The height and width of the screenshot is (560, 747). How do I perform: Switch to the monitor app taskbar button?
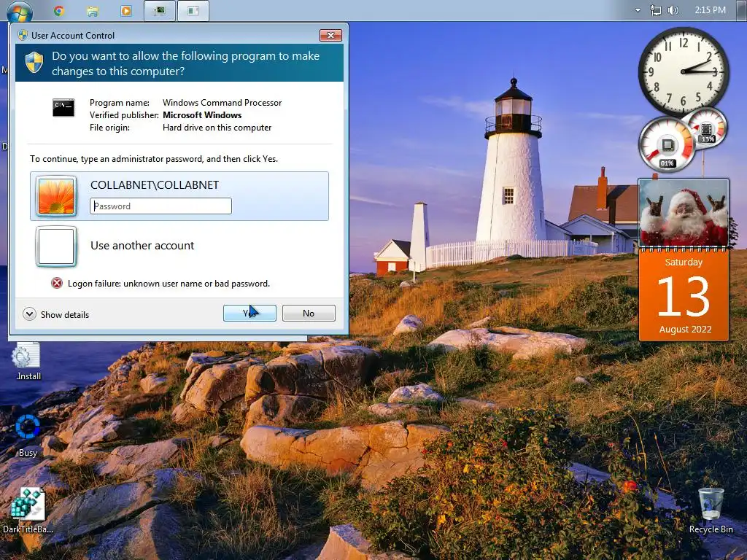point(160,10)
